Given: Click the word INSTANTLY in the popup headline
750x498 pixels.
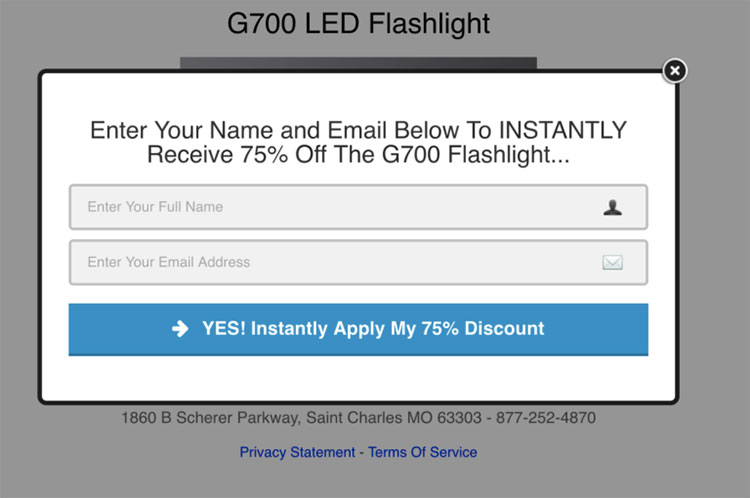Looking at the screenshot, I should 562,131.
